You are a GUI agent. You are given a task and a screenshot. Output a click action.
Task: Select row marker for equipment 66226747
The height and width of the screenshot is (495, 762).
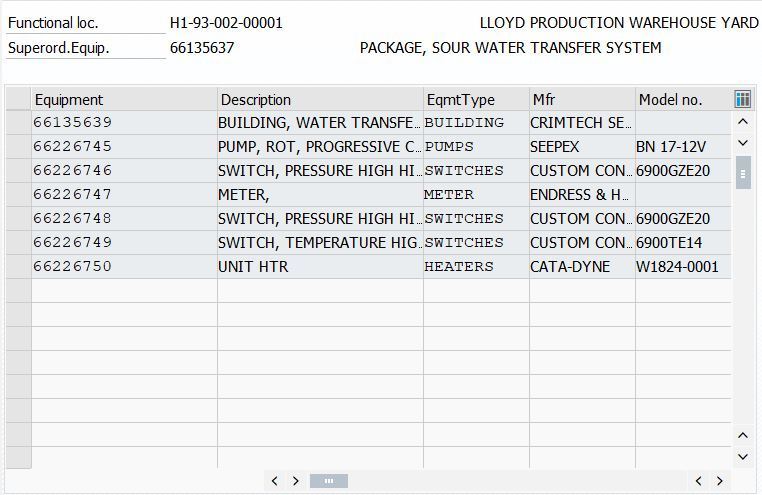point(18,195)
